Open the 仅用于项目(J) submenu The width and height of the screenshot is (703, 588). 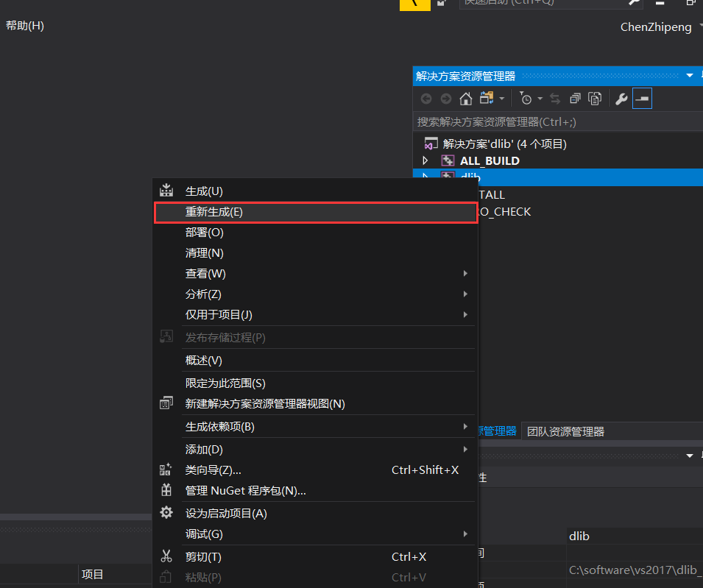click(315, 315)
